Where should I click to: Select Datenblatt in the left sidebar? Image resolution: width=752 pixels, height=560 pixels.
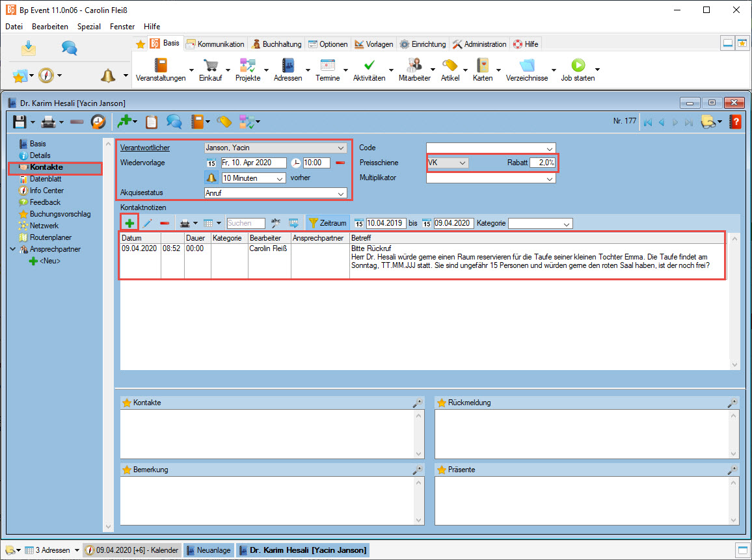[x=47, y=179]
